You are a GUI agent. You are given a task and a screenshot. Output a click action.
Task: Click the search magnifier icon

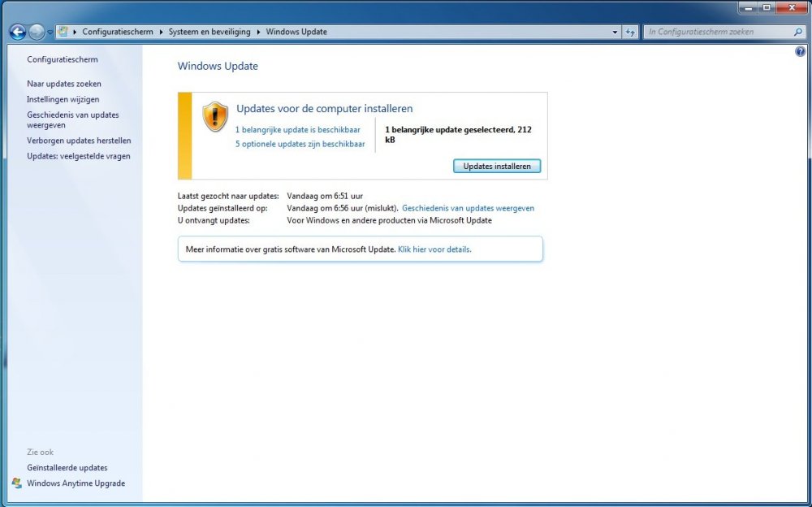[797, 32]
